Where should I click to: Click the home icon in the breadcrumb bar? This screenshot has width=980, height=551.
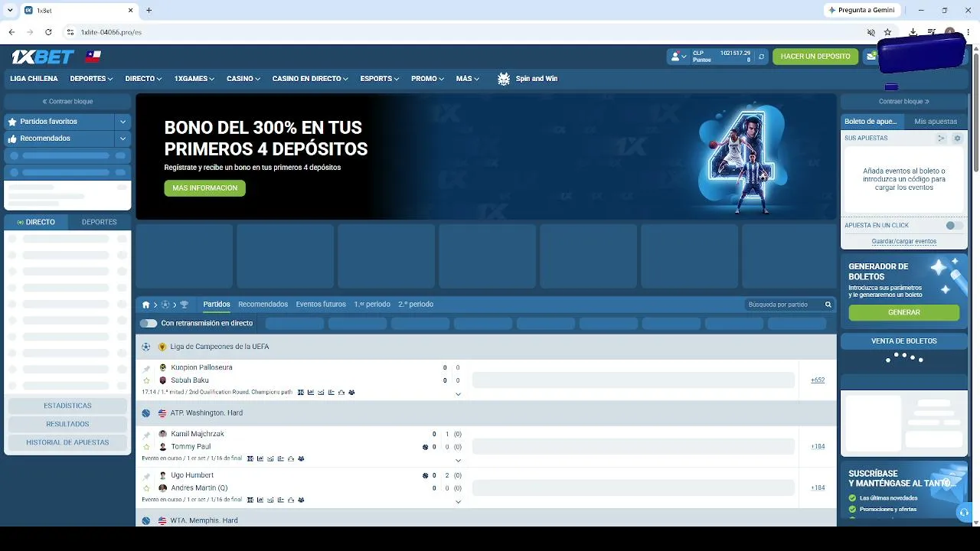click(145, 305)
